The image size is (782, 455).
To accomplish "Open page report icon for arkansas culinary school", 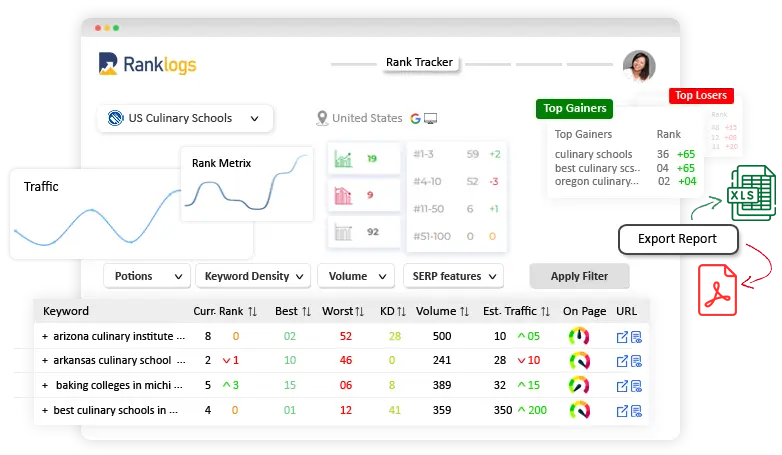I will coord(636,361).
